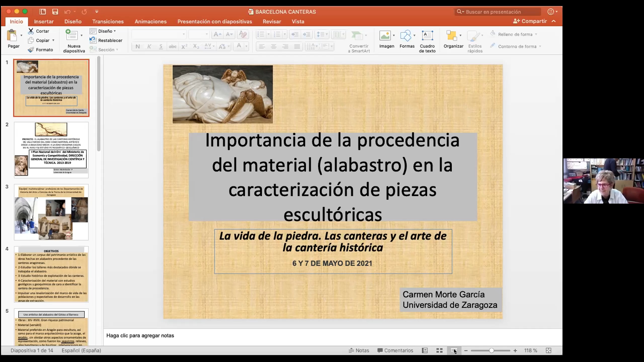Select slide 4 OBJETIVOS thumbnail
This screenshot has height=362, width=644.
[51, 274]
